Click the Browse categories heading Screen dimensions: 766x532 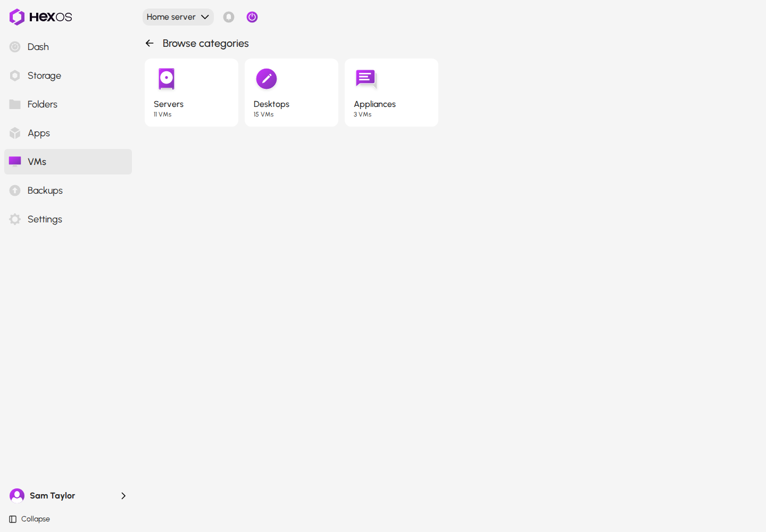206,43
